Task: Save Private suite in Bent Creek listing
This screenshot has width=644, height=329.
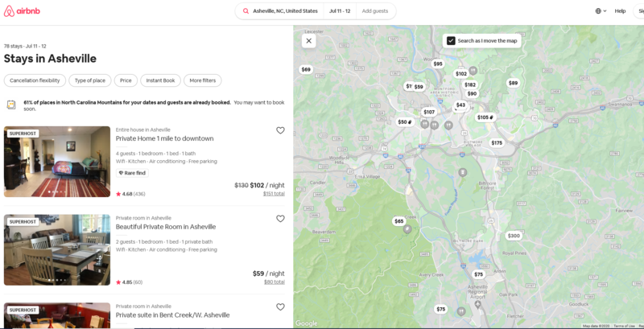Action: point(280,306)
